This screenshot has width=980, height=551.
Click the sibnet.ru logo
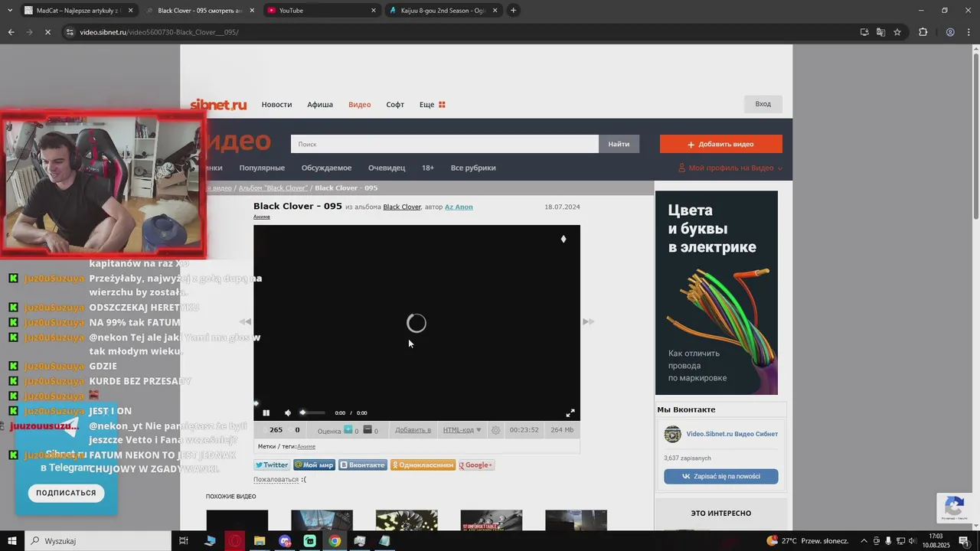pos(218,105)
